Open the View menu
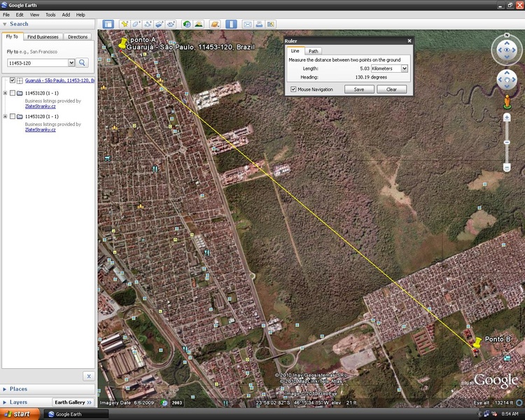 pyautogui.click(x=34, y=15)
